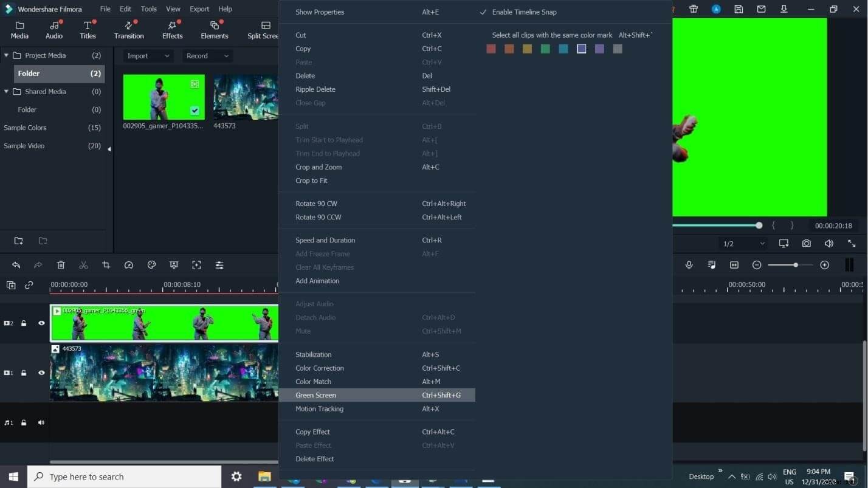Open the Import dropdown
This screenshot has height=488, width=868.
(147, 55)
